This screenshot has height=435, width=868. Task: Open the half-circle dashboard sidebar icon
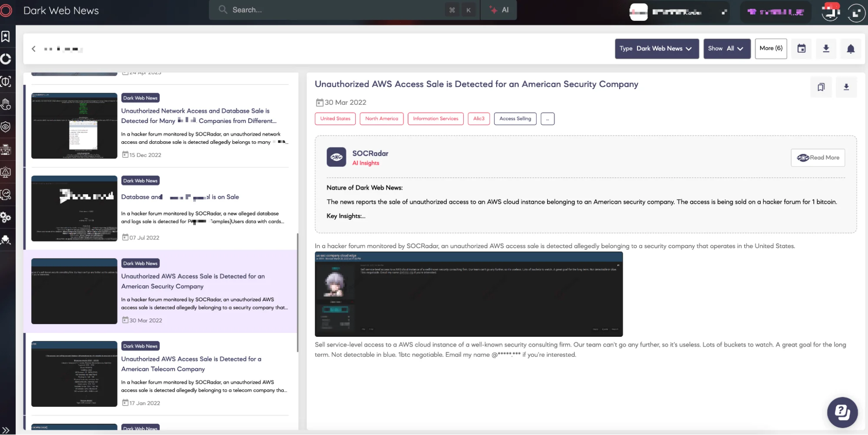pyautogui.click(x=6, y=59)
